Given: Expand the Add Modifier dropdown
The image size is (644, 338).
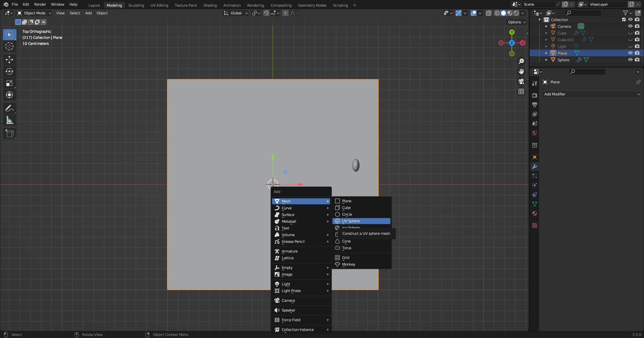Looking at the screenshot, I should pyautogui.click(x=591, y=94).
